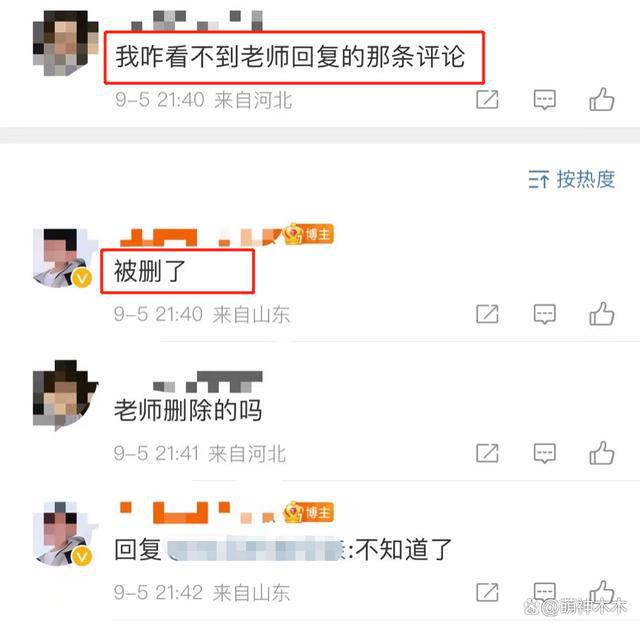The width and height of the screenshot is (640, 629).
Task: Tap the sort arrows icon beside 按热度
Action: coord(538,180)
